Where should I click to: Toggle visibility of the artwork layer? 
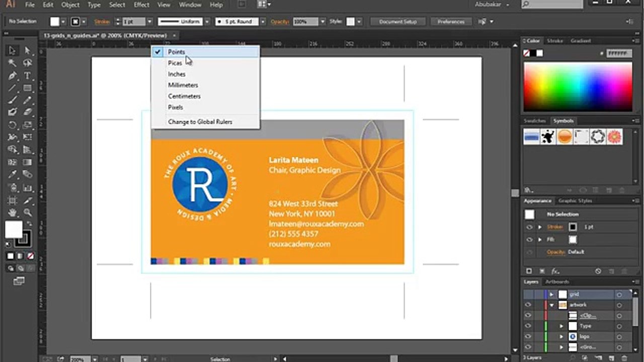pos(528,305)
